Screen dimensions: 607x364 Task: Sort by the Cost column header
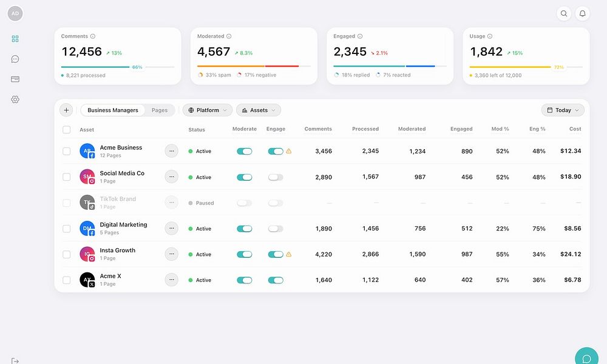pyautogui.click(x=575, y=129)
